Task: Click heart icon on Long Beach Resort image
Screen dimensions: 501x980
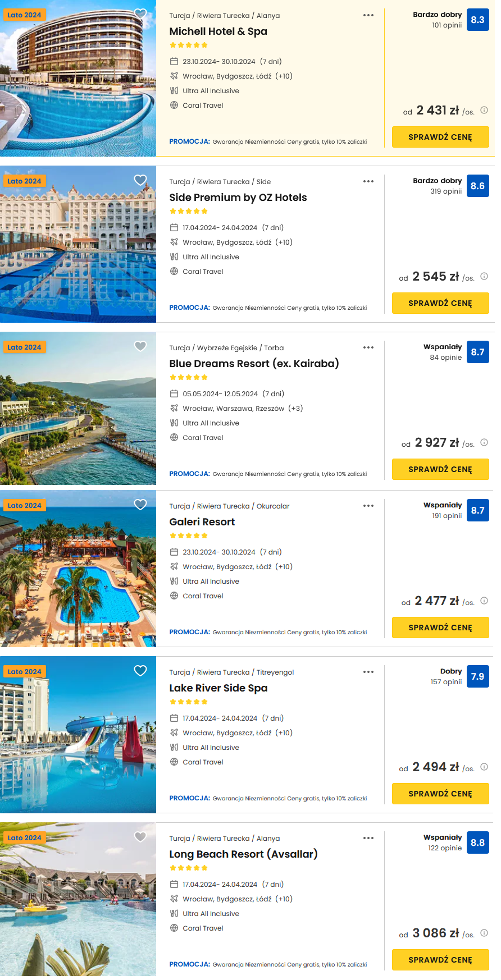Action: (140, 837)
